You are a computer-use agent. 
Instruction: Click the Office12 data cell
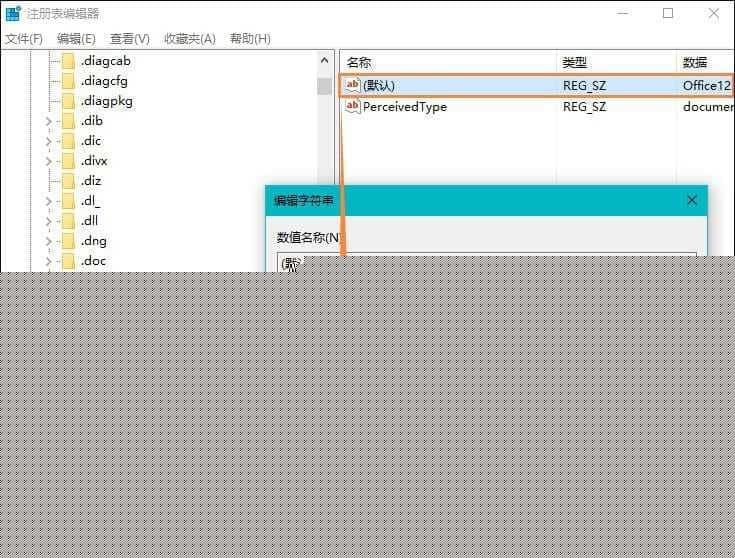pos(706,85)
